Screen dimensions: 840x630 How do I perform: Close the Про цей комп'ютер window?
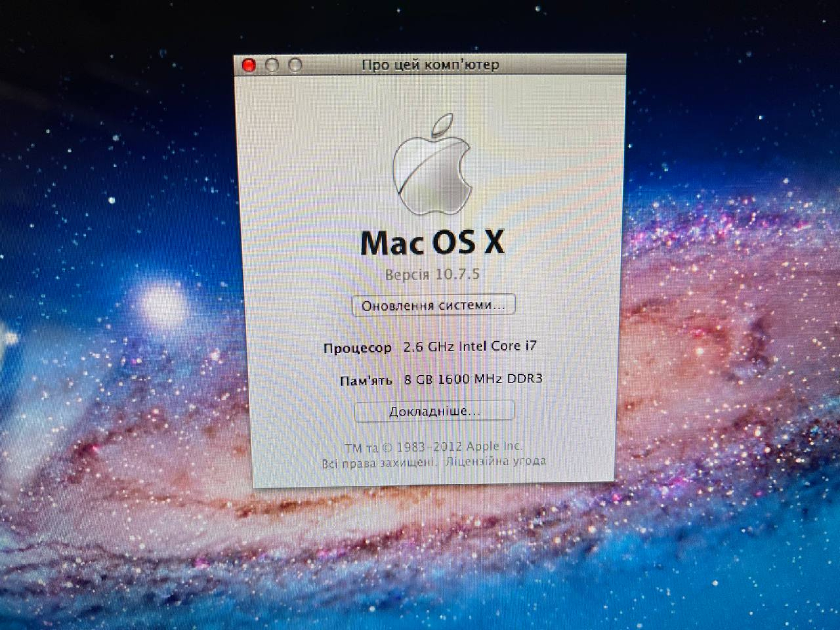pyautogui.click(x=249, y=65)
